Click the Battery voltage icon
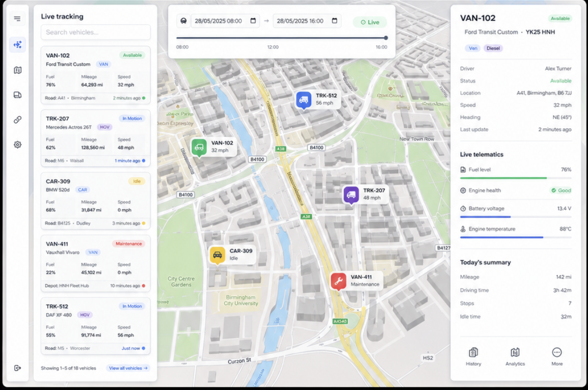Screen dimensions: 588x390 tap(463, 208)
